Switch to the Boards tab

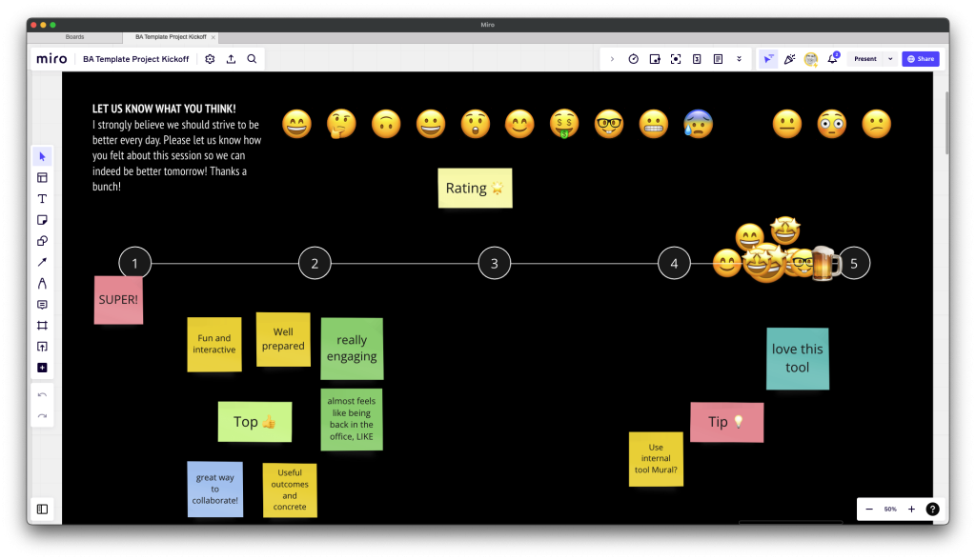74,37
